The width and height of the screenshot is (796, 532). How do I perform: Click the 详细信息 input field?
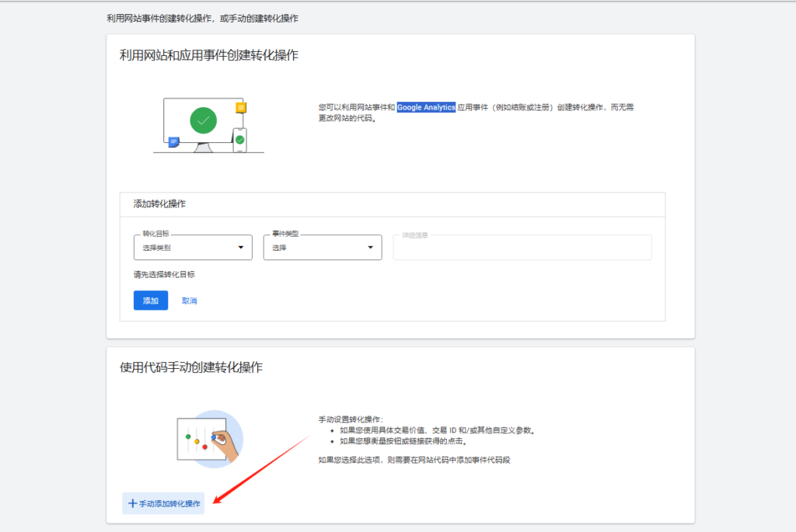[x=522, y=247]
